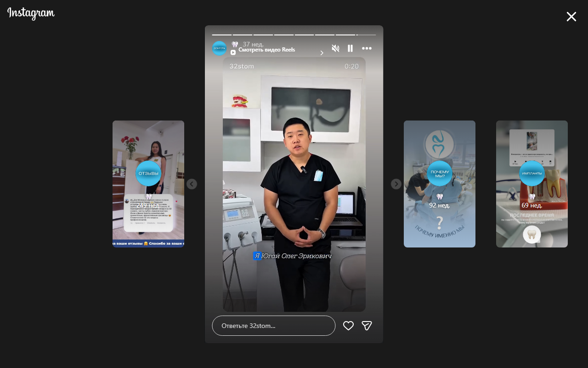Viewport: 588px width, 368px height.
Task: Click the 'Смотреть видео Reels' link
Action: (x=266, y=50)
